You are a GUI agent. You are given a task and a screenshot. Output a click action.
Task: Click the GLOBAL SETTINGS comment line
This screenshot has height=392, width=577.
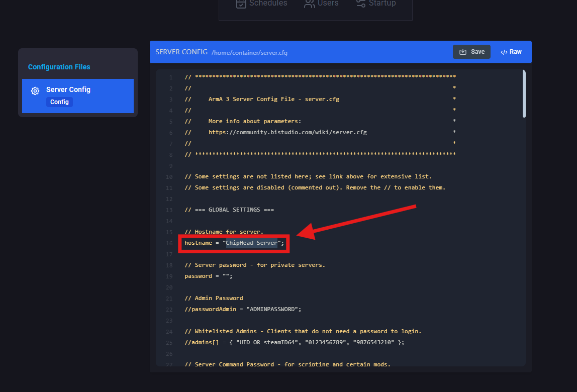(x=229, y=210)
